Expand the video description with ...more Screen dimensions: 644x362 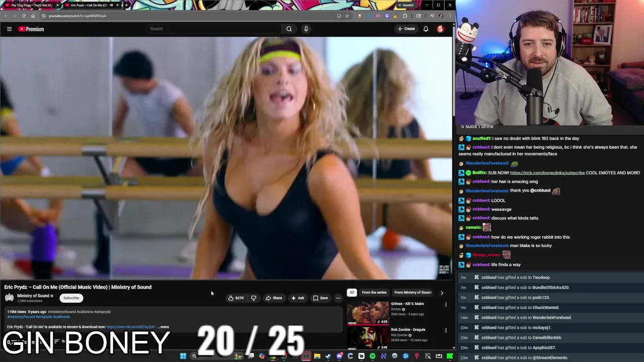(x=164, y=327)
